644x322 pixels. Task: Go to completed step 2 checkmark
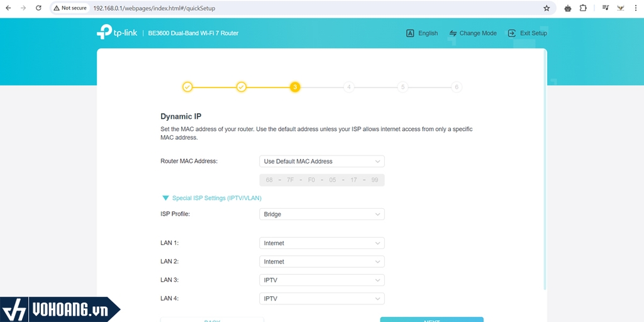tap(241, 87)
